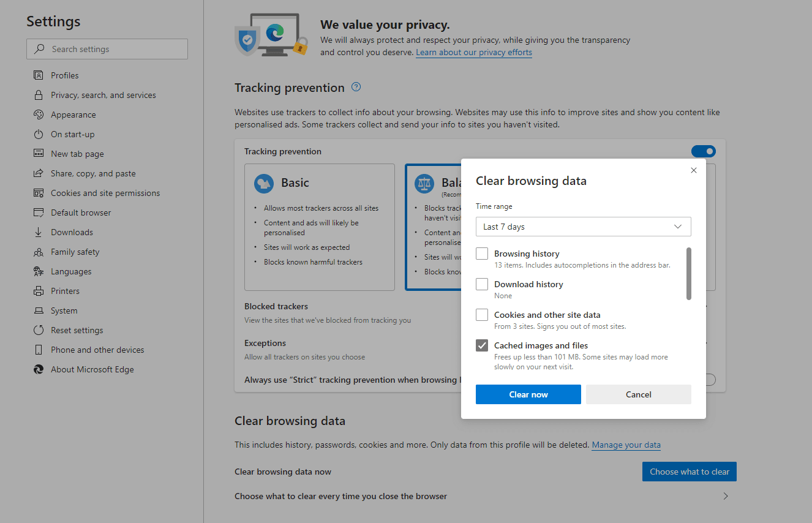The image size is (812, 523).
Task: Open the Time range dropdown
Action: (x=583, y=227)
